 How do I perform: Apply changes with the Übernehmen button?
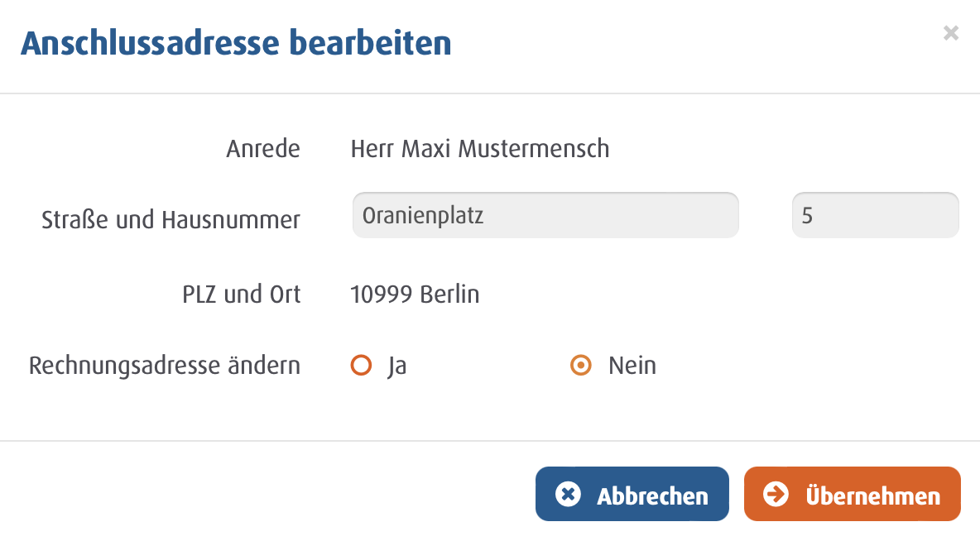click(x=852, y=494)
